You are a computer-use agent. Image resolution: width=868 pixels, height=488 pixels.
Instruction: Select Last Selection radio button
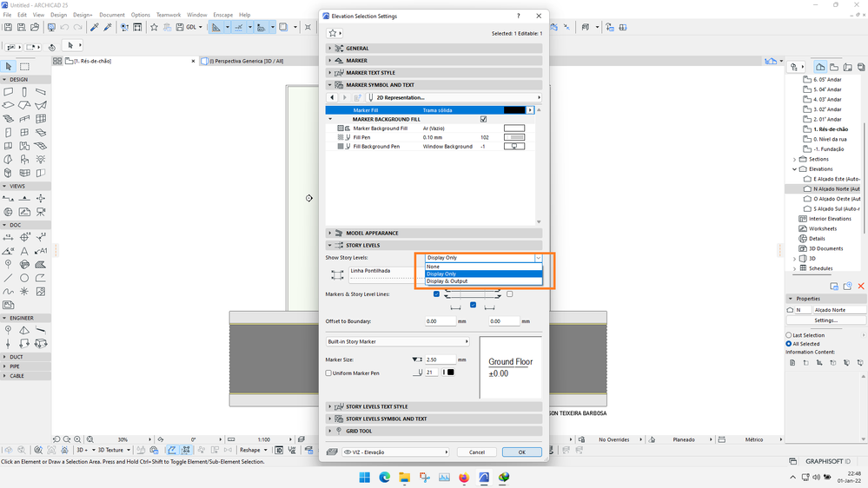point(789,335)
